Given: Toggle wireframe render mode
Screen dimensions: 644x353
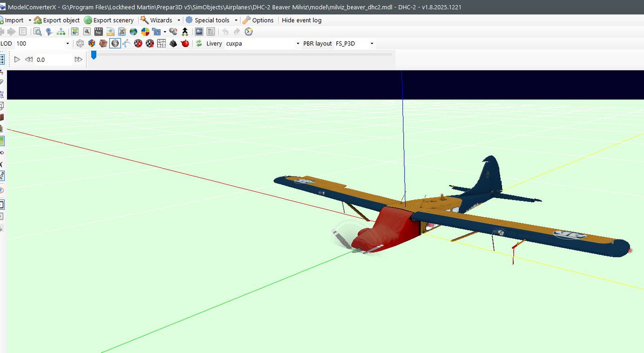Looking at the screenshot, I should [80, 44].
